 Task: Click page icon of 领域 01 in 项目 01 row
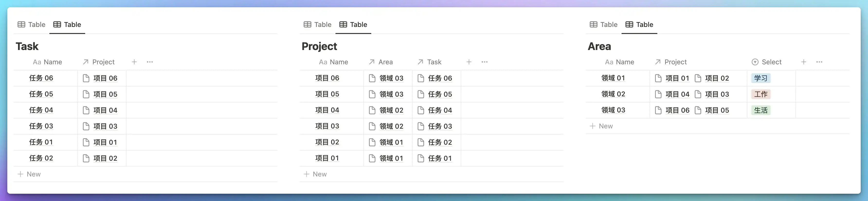[372, 158]
